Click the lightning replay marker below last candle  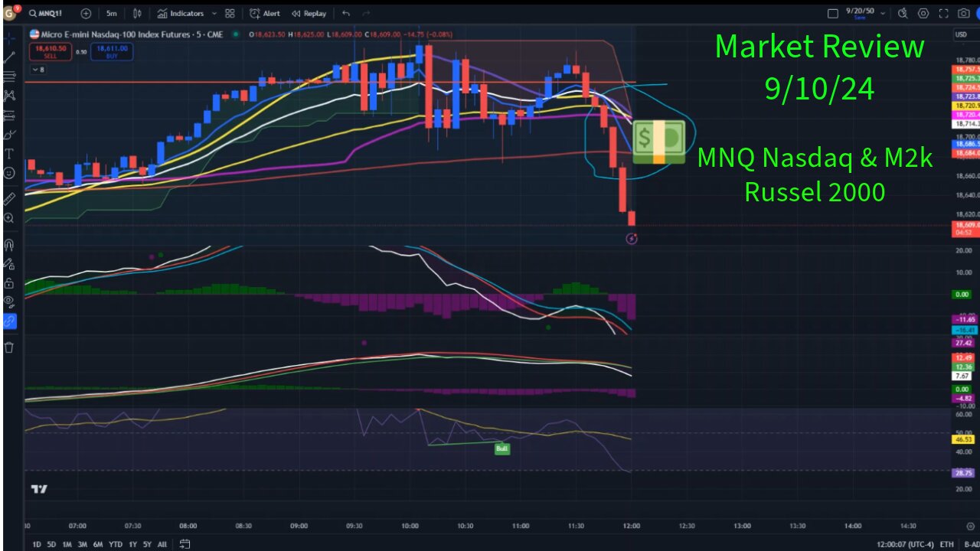pyautogui.click(x=632, y=239)
